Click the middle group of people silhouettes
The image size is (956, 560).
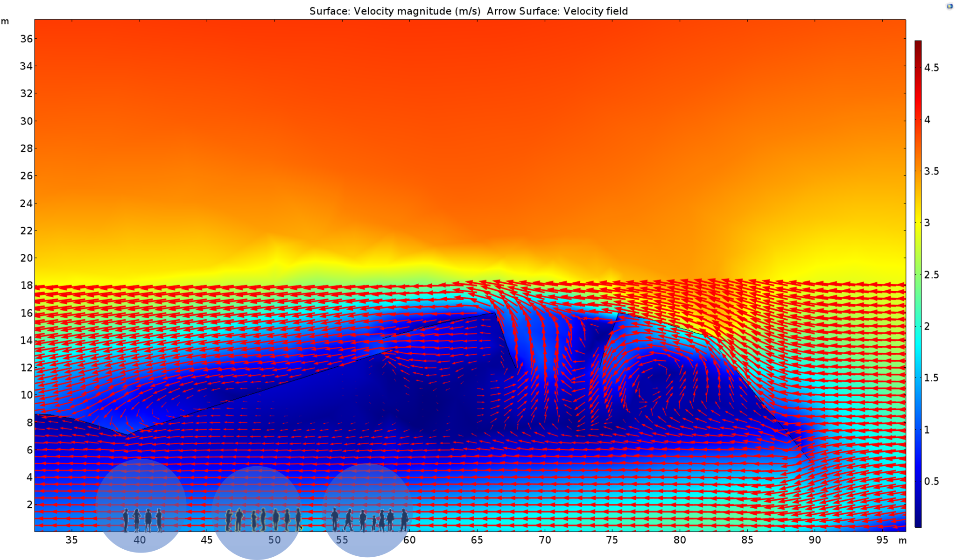point(264,520)
